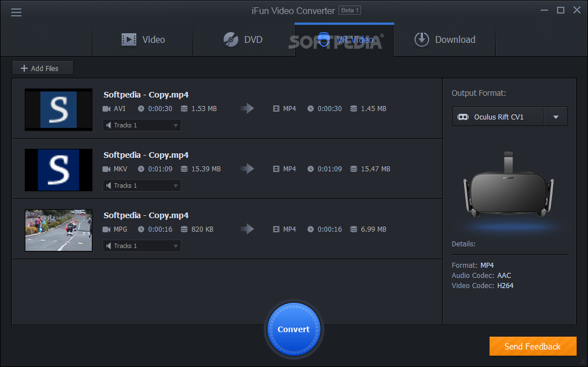Select the MKV file thumbnail
Viewport: 588px width, 367px height.
[x=59, y=170]
